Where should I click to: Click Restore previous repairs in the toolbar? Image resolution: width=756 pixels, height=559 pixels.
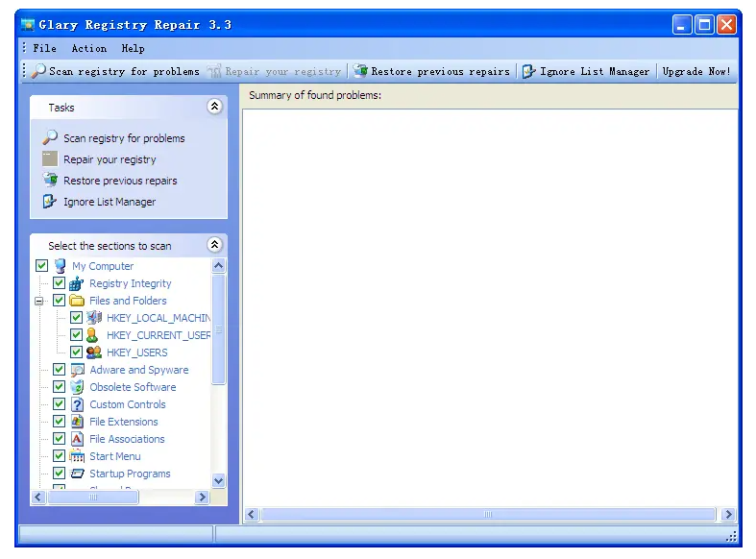431,71
